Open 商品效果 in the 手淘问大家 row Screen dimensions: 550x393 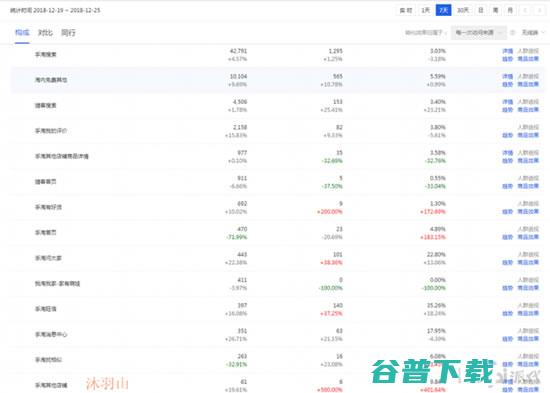point(528,262)
